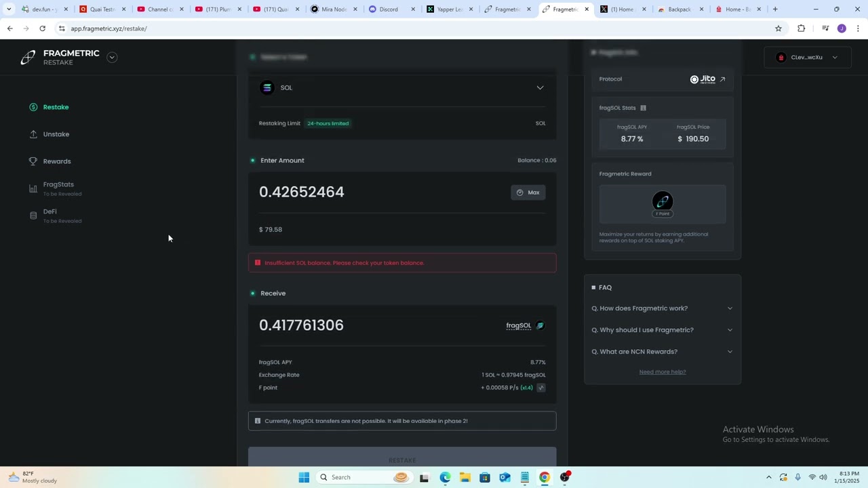Click the Restake dollar icon in sidebar

coord(33,107)
